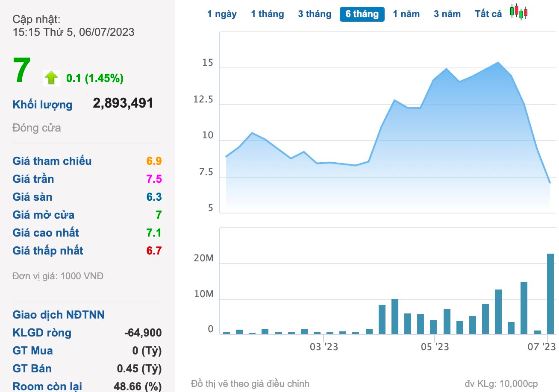Click the Giao dịch NĐTNN heading
559x392 pixels.
coord(59,315)
